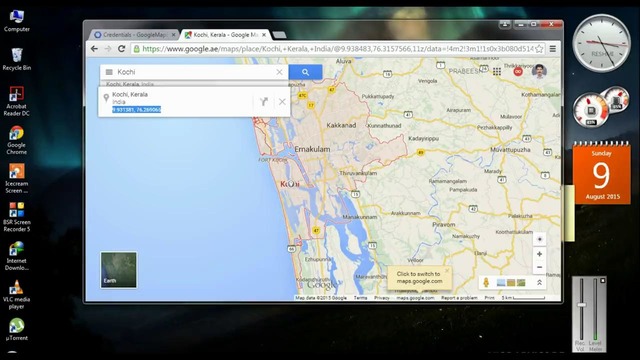The image size is (640, 360).
Task: Close the Kochi, Kerala tab
Action: [x=264, y=35]
